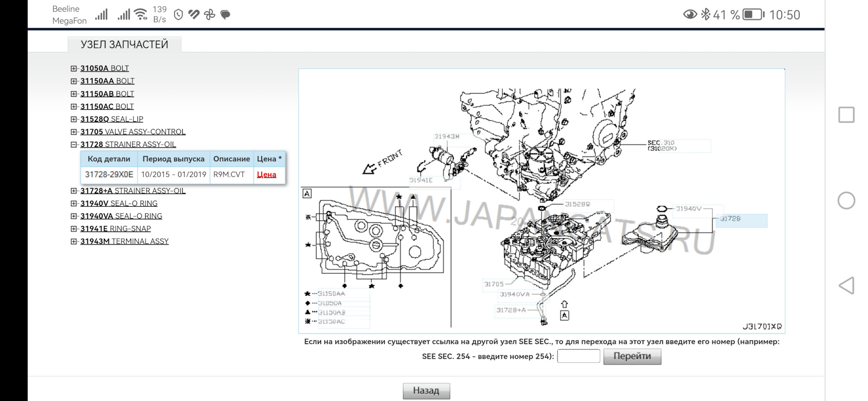
Task: Tap the 10:50 clock in status bar
Action: [785, 15]
